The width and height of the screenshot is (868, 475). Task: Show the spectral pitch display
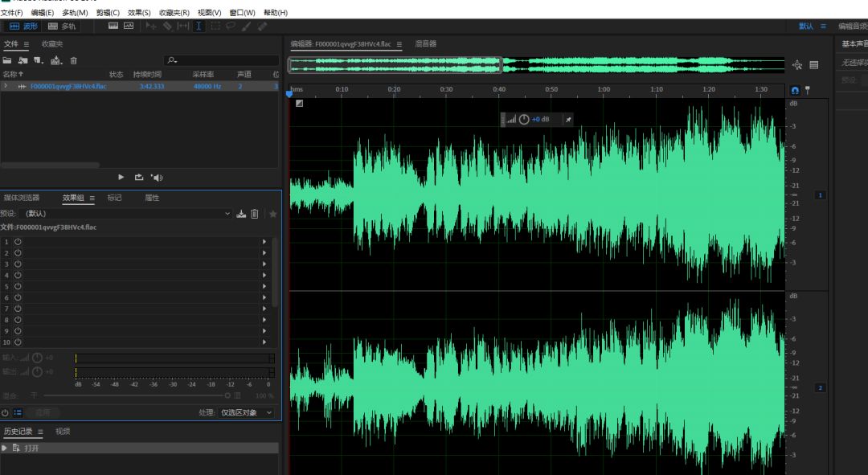click(129, 26)
